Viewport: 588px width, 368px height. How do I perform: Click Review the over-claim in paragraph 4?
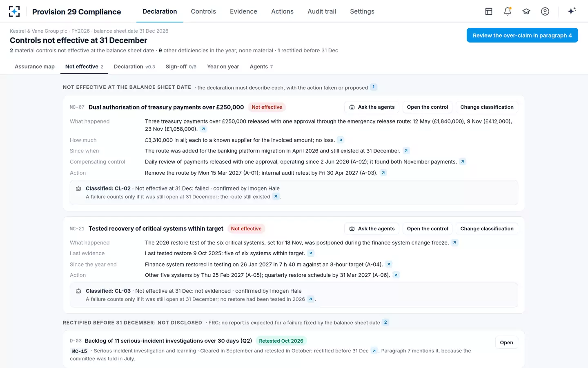(x=522, y=35)
